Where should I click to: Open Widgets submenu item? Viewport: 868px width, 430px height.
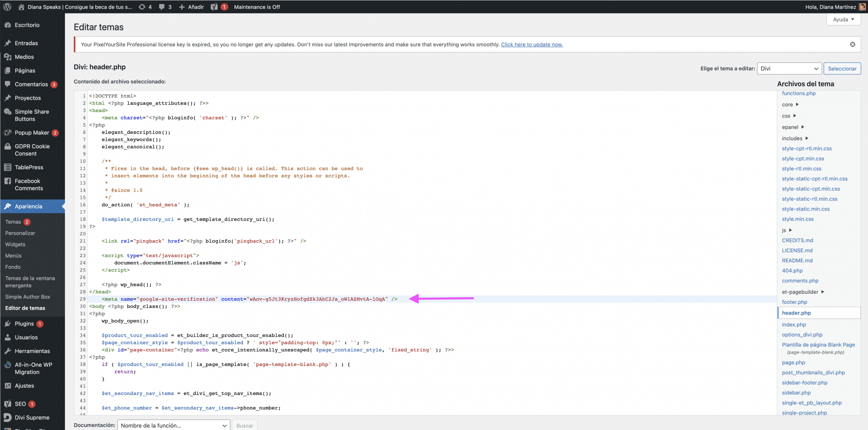pos(15,244)
